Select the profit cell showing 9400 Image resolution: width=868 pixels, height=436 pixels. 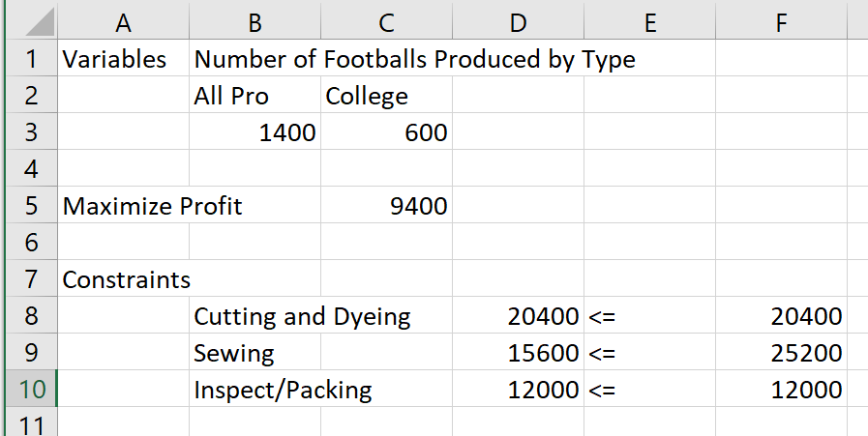tap(386, 206)
